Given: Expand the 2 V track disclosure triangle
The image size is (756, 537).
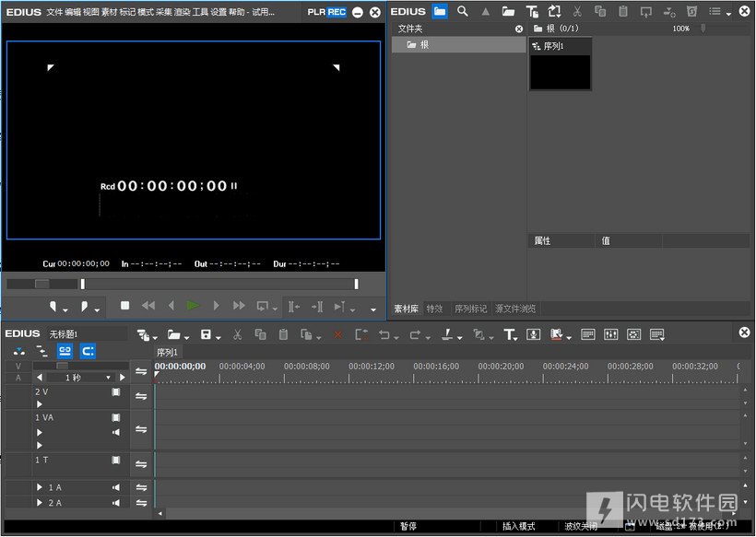Looking at the screenshot, I should (x=40, y=404).
